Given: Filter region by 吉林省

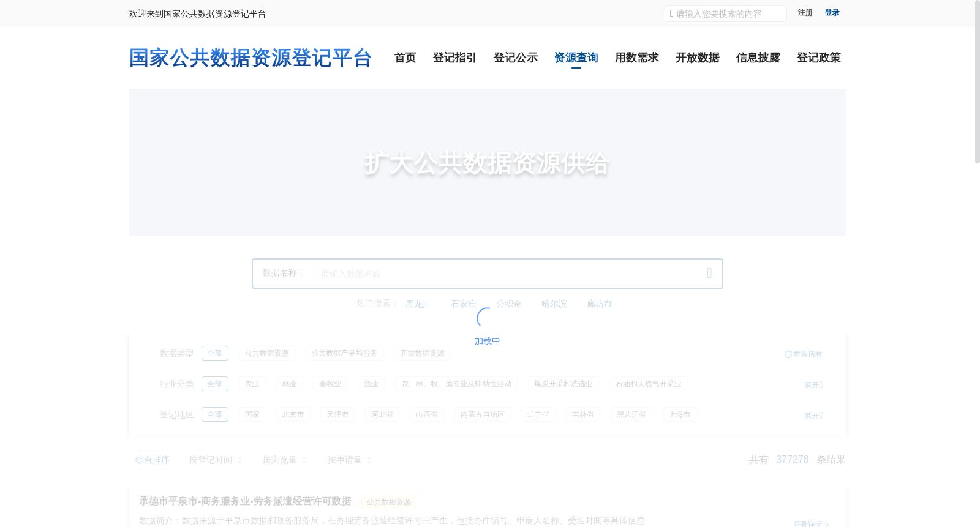Looking at the screenshot, I should tap(583, 414).
